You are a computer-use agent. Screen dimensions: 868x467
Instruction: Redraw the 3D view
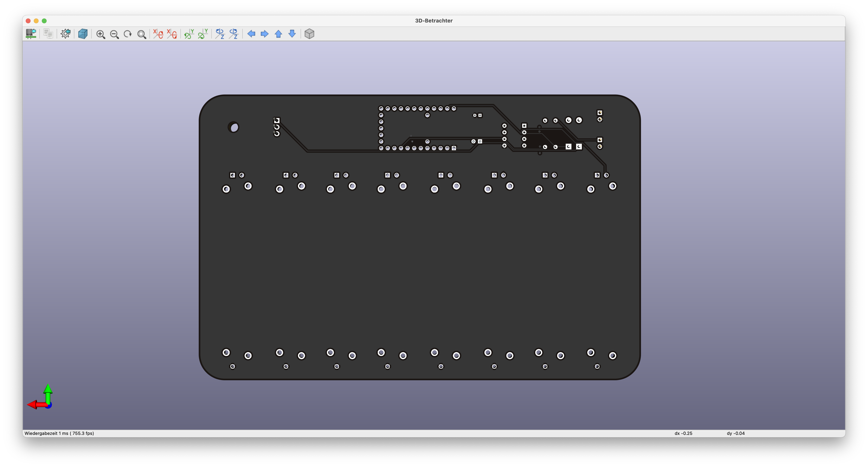[128, 34]
